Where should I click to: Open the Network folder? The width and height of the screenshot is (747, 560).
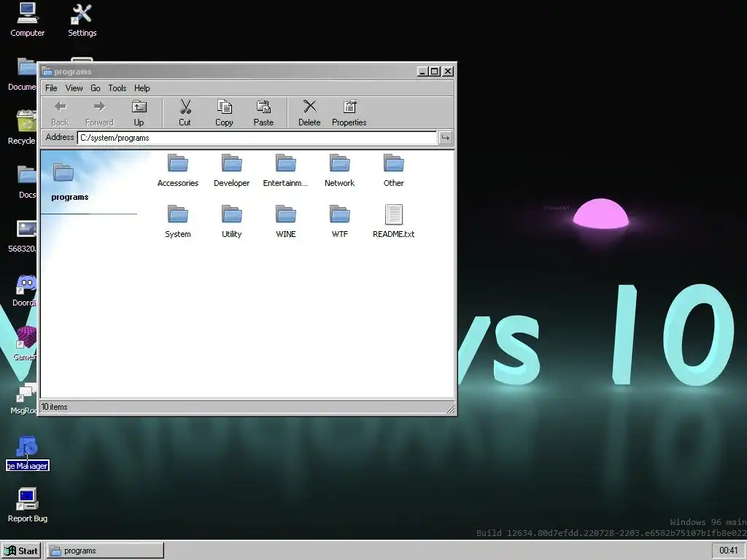click(x=340, y=170)
